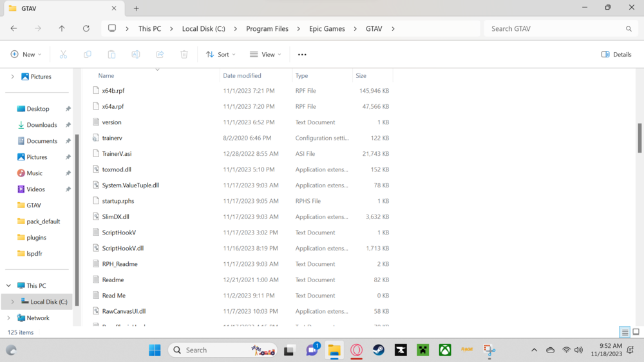Click the Rename toolbar icon

click(135, 54)
